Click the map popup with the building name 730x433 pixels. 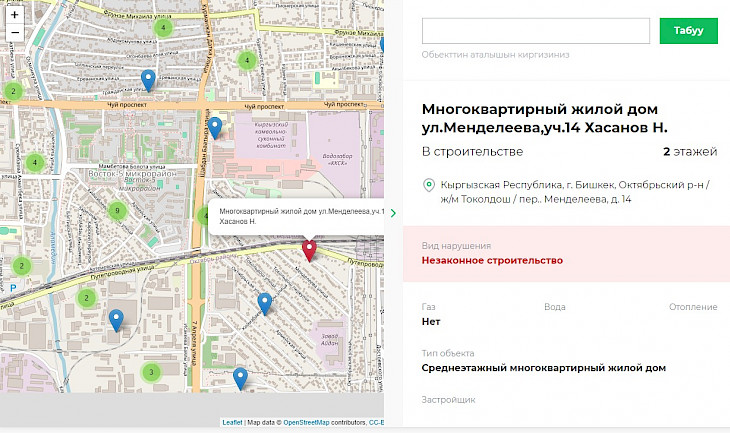tap(297, 217)
